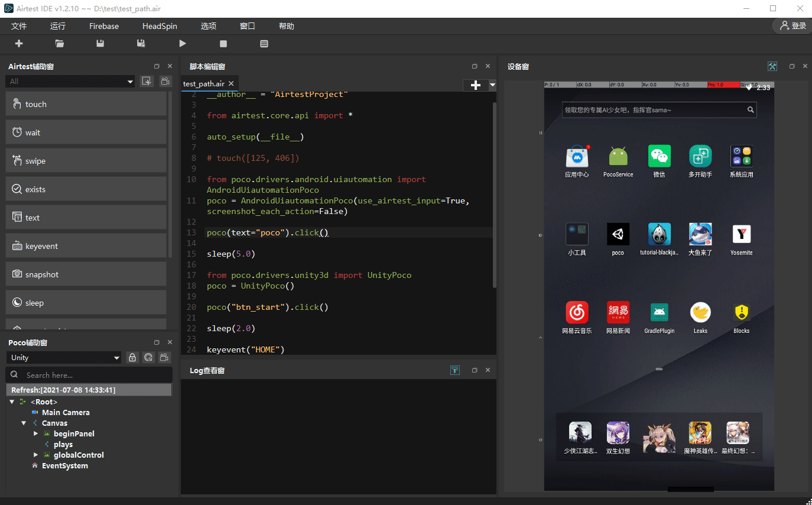Open the 帮助 menu
Viewport: 812px width, 505px height.
[x=286, y=26]
